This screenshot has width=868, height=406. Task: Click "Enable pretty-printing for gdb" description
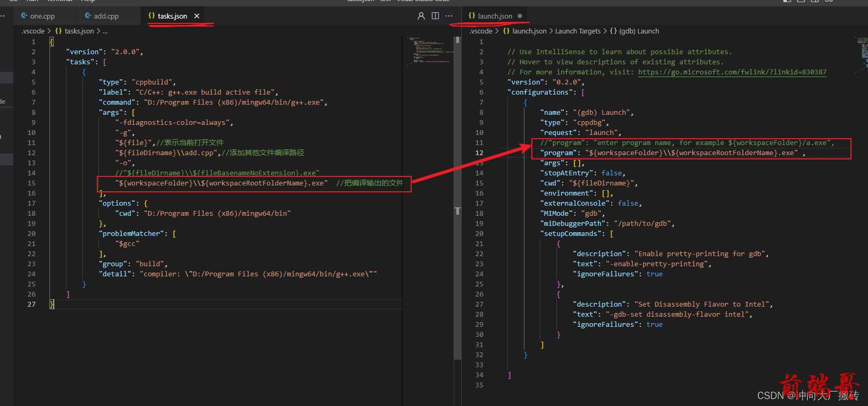[x=671, y=254]
